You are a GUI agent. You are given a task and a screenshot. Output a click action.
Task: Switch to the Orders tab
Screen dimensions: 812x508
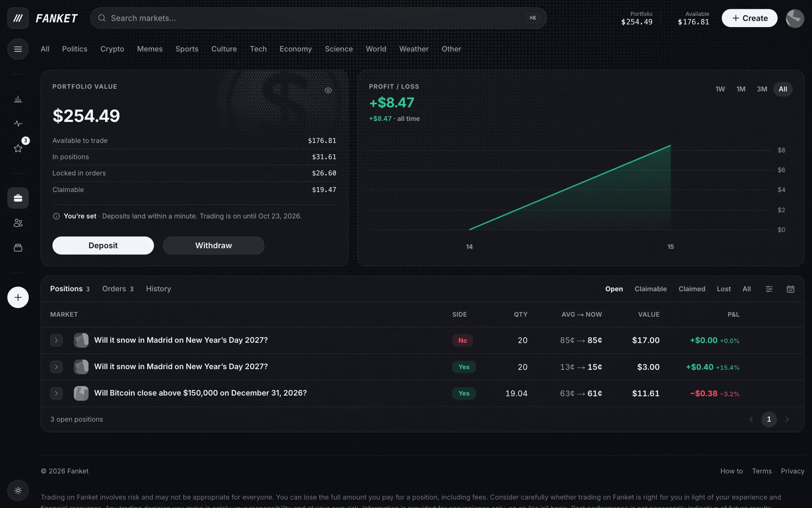[x=118, y=289]
